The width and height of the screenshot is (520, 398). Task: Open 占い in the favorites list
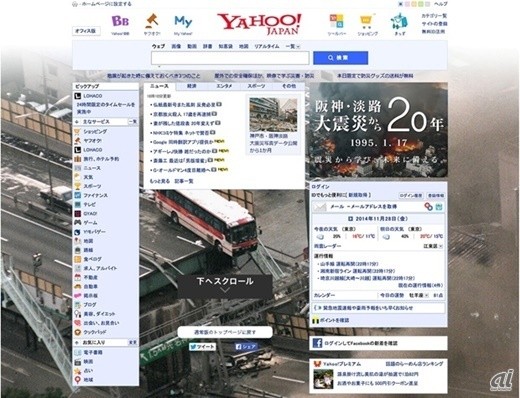(88, 370)
